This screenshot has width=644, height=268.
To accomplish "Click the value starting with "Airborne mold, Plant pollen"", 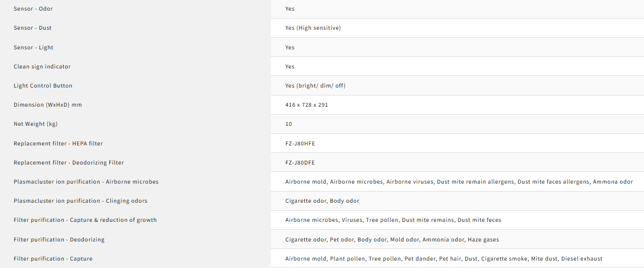I will (443, 259).
